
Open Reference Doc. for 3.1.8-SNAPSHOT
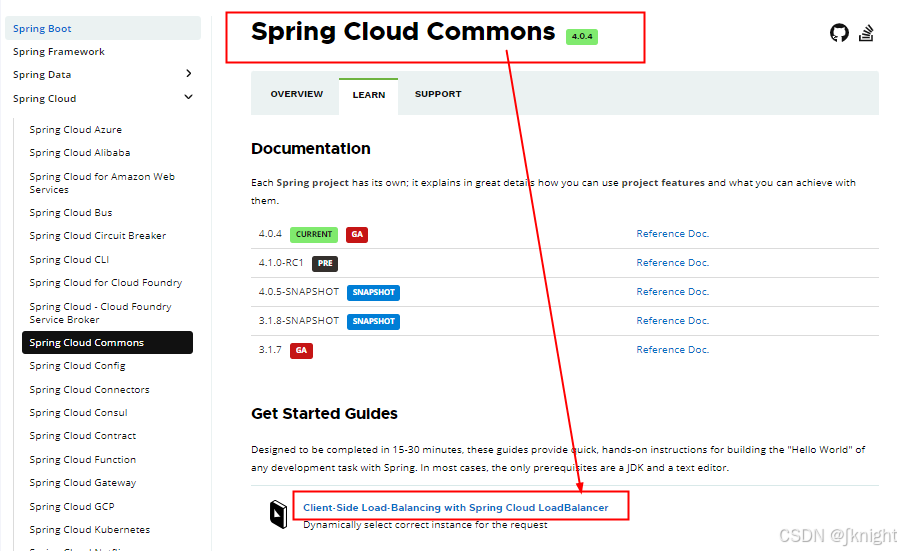(672, 321)
